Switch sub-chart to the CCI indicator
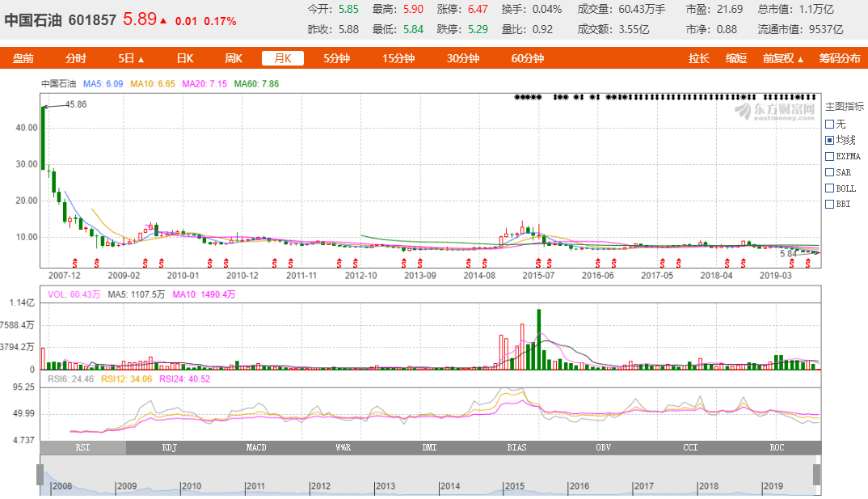Image resolution: width=868 pixels, height=499 pixels. click(x=690, y=447)
